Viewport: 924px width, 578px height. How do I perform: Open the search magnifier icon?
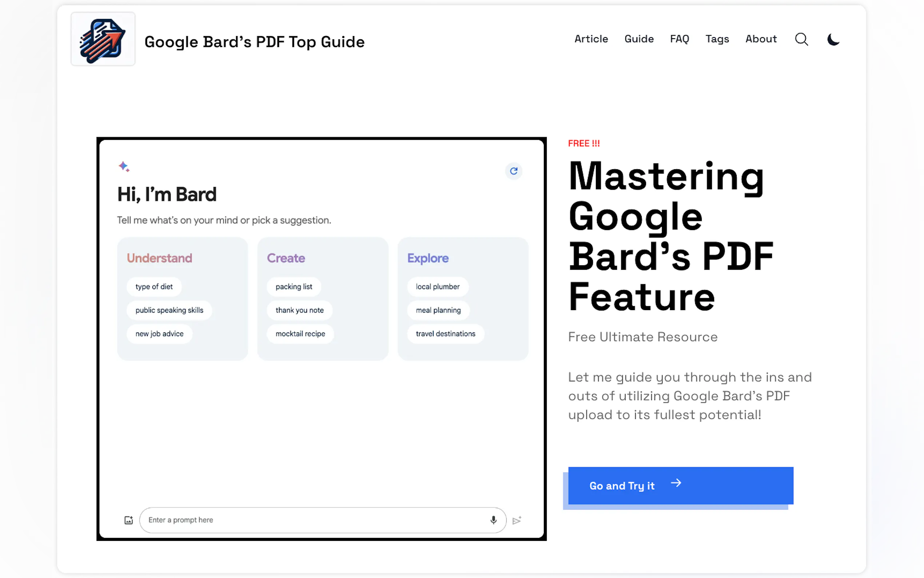pyautogui.click(x=801, y=39)
